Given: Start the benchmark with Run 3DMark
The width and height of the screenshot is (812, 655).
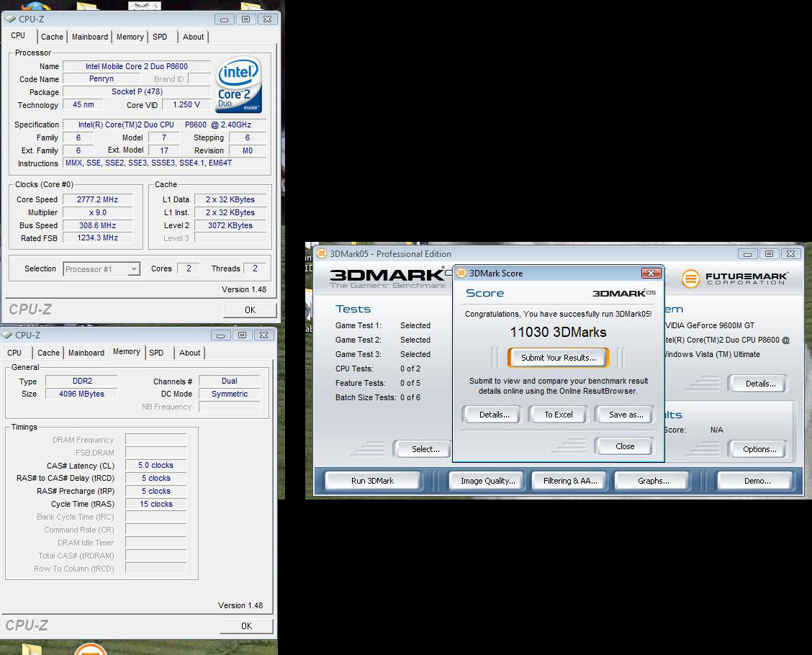Looking at the screenshot, I should click(372, 481).
